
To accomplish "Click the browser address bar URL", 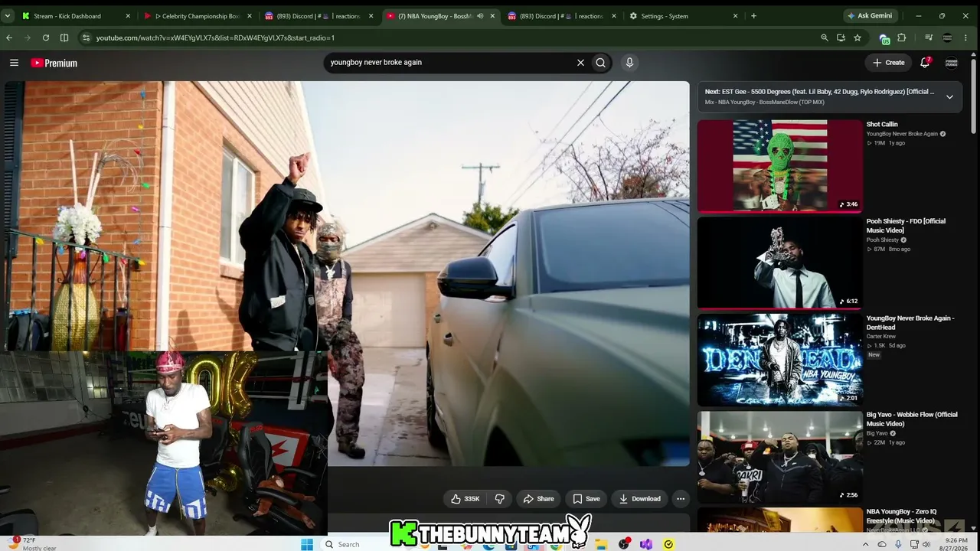I will (x=215, y=37).
